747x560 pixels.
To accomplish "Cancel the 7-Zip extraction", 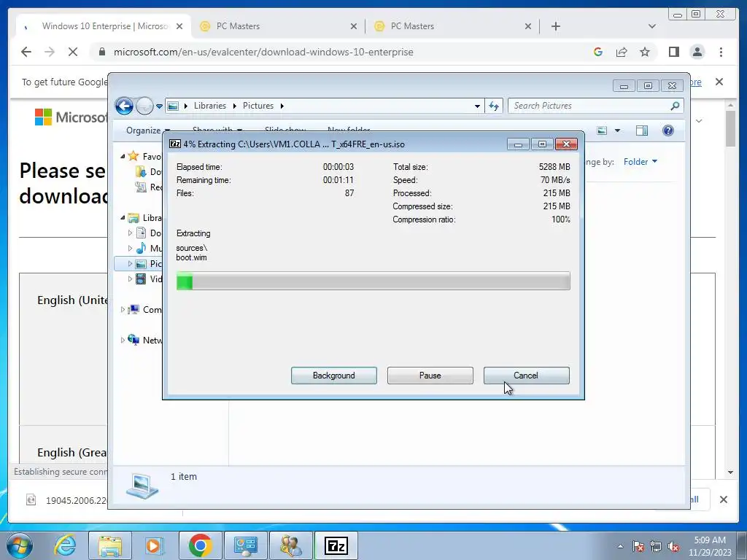I will (526, 376).
